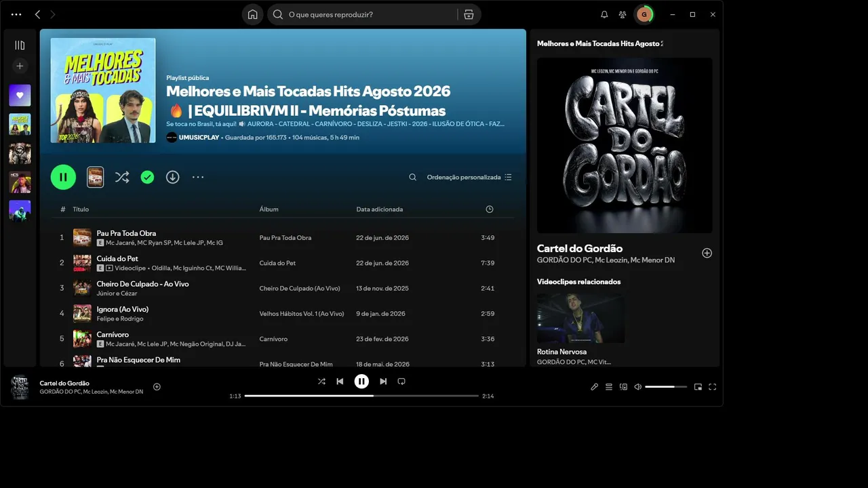Viewport: 868px width, 488px height.
Task: Open the mini player
Action: [x=698, y=387]
